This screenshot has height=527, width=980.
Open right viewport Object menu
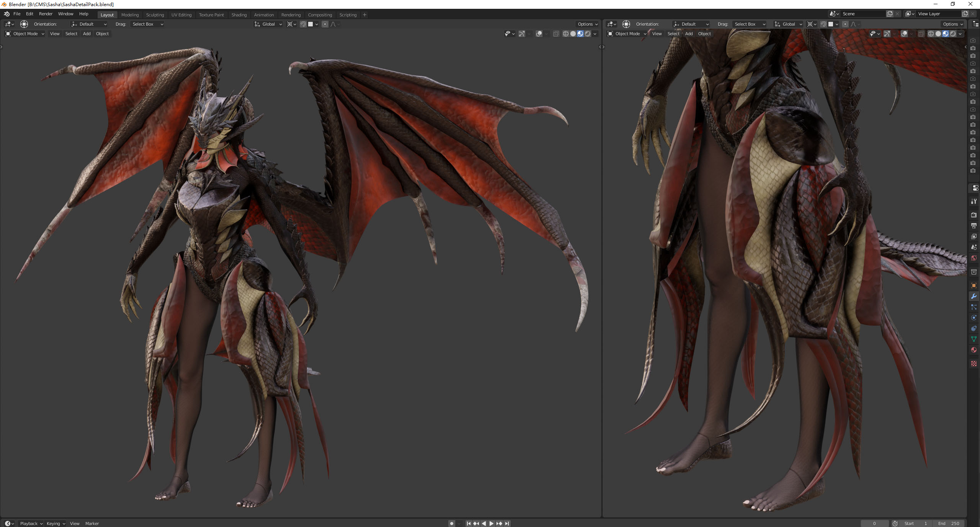click(x=704, y=34)
